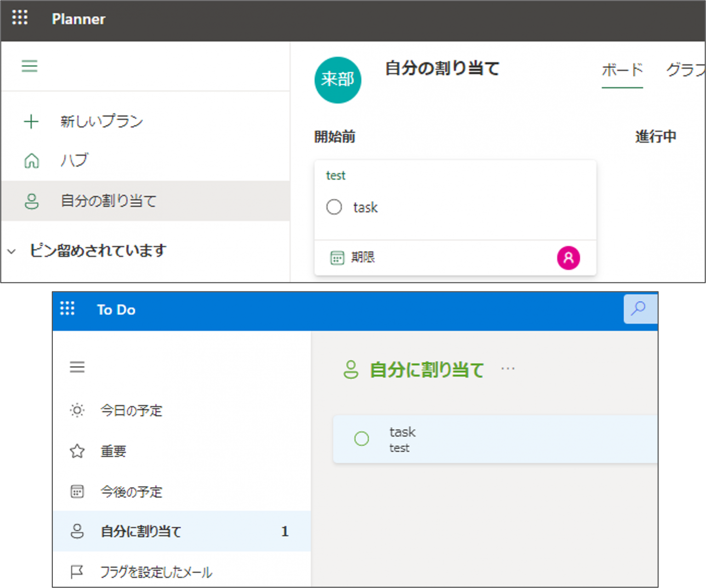Click the count badge 1 on 自分に割り当て
The width and height of the screenshot is (706, 588).
point(285,531)
